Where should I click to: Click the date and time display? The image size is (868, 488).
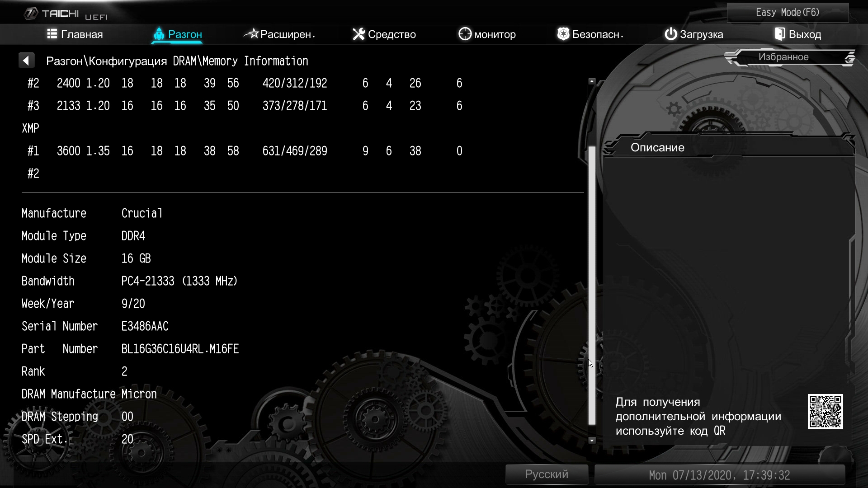719,475
